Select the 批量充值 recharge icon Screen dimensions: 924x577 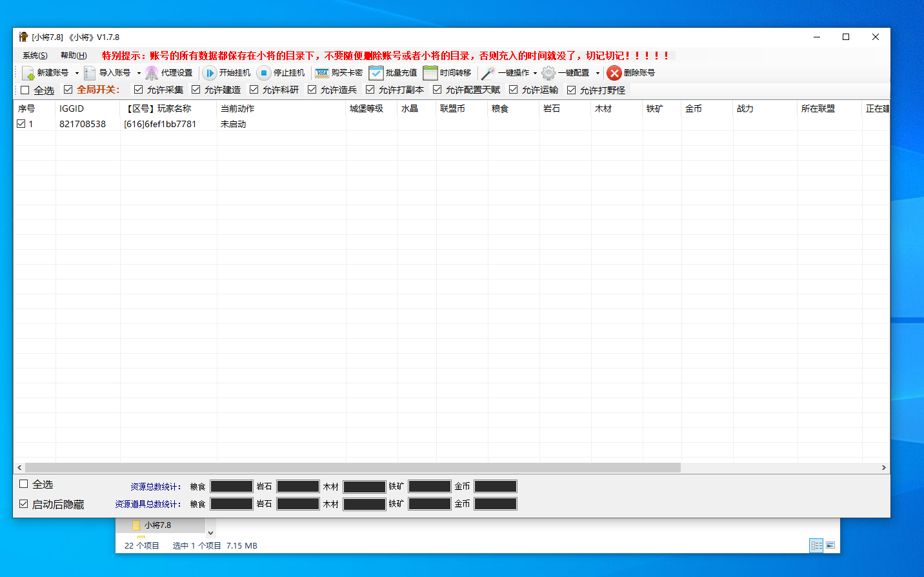click(x=376, y=73)
